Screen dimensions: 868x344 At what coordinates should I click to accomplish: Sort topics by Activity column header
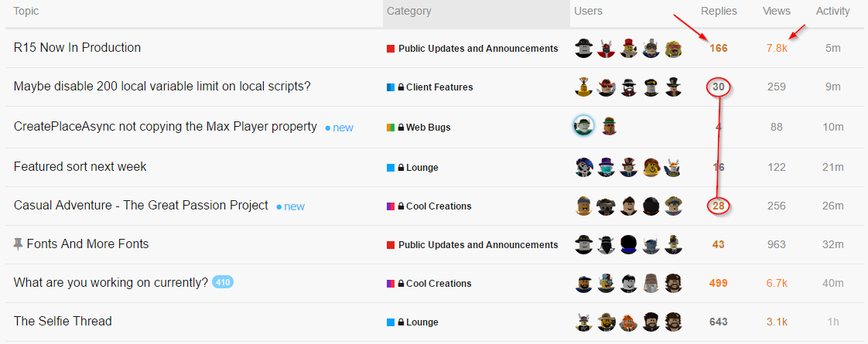tap(832, 11)
